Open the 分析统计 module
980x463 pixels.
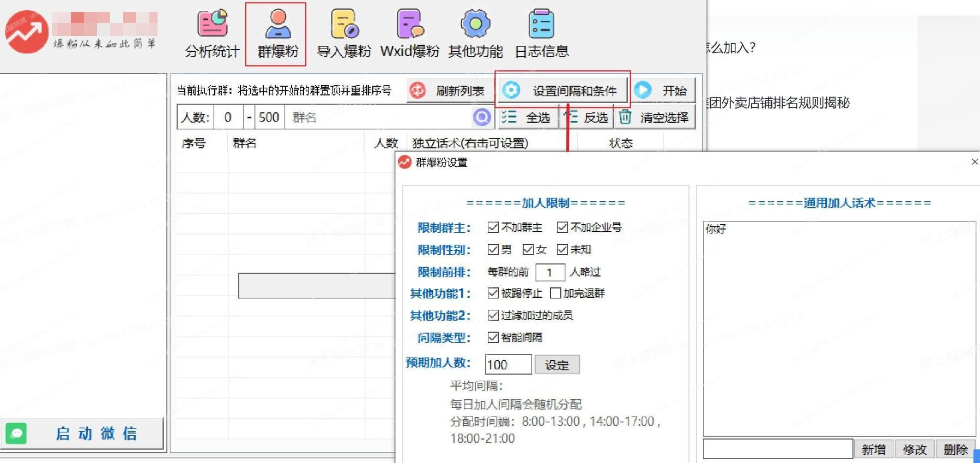point(212,34)
